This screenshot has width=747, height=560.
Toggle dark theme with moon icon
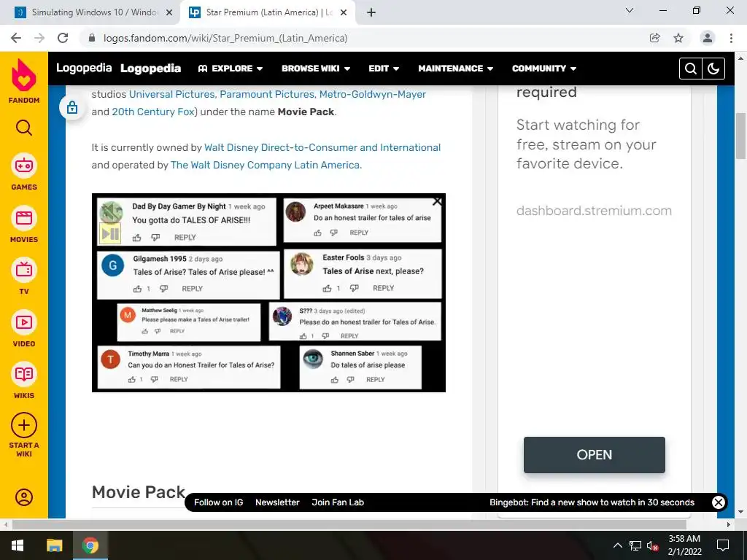[x=713, y=69]
